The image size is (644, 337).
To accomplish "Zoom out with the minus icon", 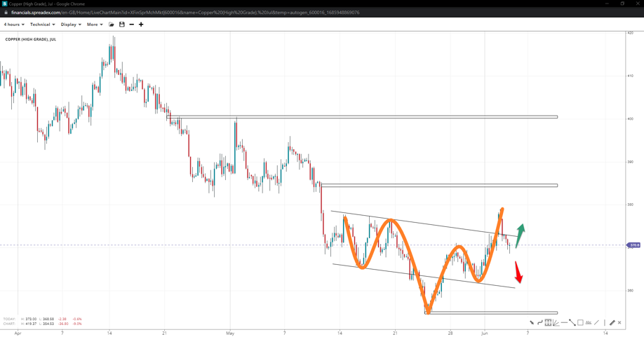I will 131,25.
